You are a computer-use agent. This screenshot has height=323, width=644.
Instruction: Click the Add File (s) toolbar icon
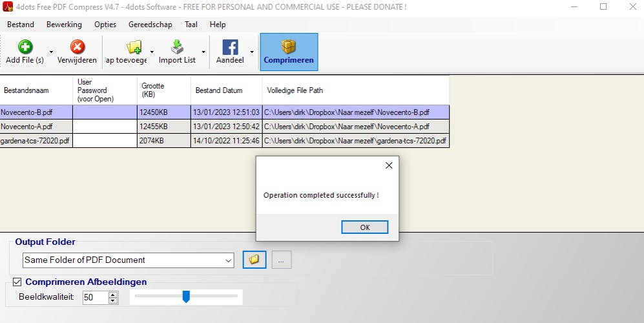pos(25,47)
